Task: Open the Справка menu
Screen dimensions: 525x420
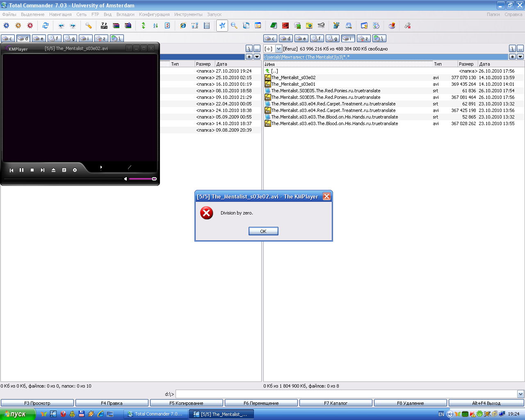Action: tap(514, 14)
